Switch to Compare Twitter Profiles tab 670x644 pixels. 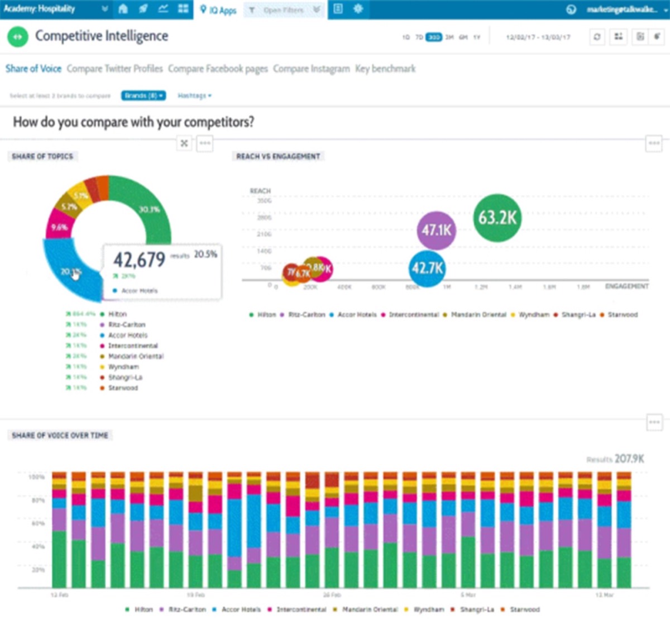[114, 69]
